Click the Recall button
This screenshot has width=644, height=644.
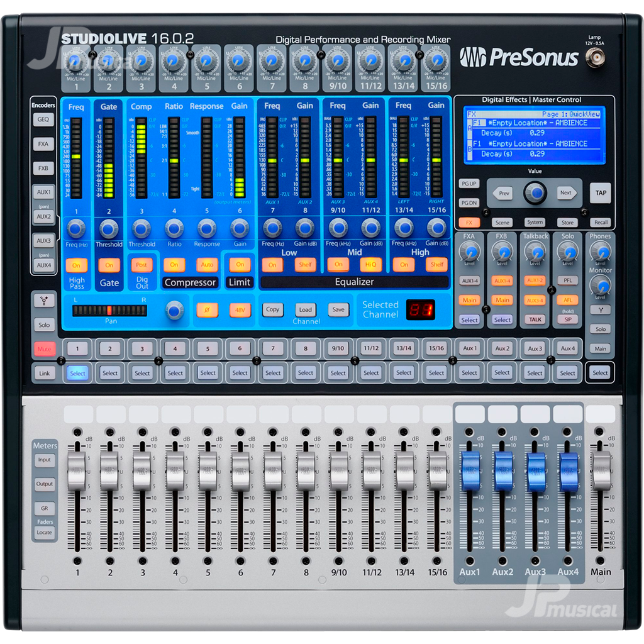coord(601,222)
